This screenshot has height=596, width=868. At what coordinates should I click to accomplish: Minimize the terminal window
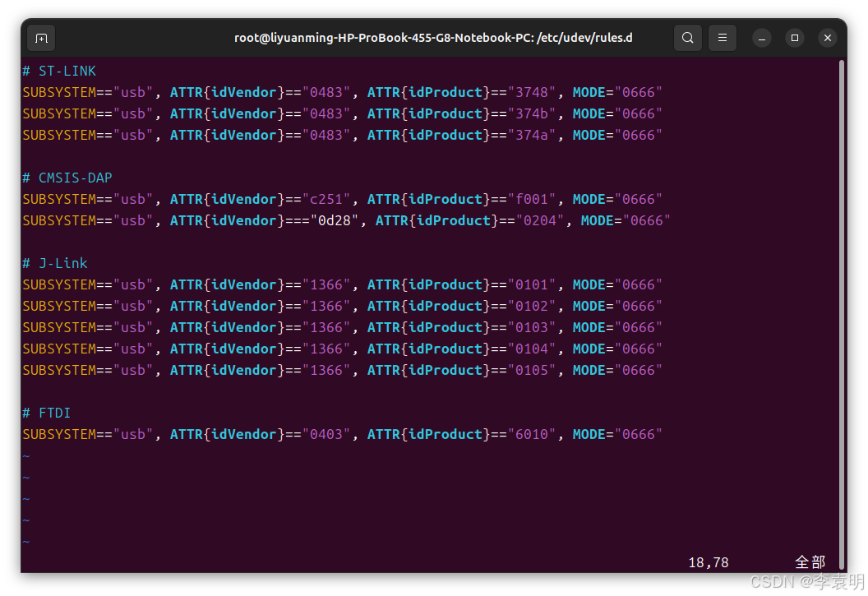(762, 38)
